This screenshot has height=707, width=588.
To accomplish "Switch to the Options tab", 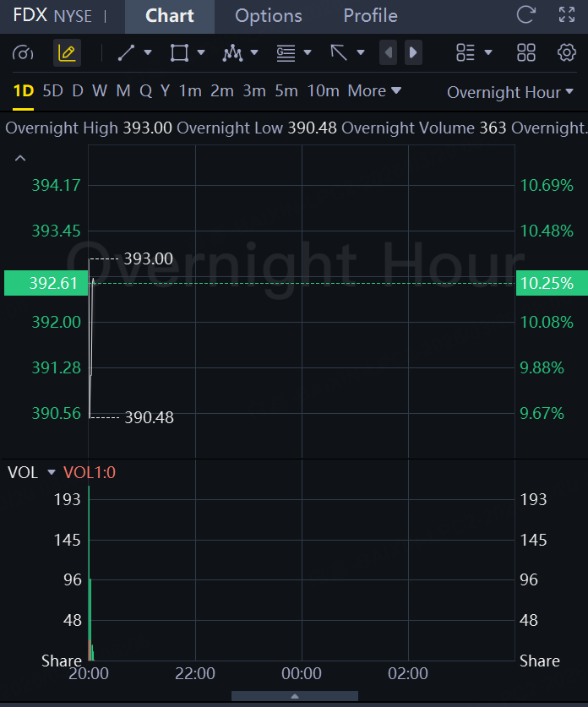I will coord(269,16).
